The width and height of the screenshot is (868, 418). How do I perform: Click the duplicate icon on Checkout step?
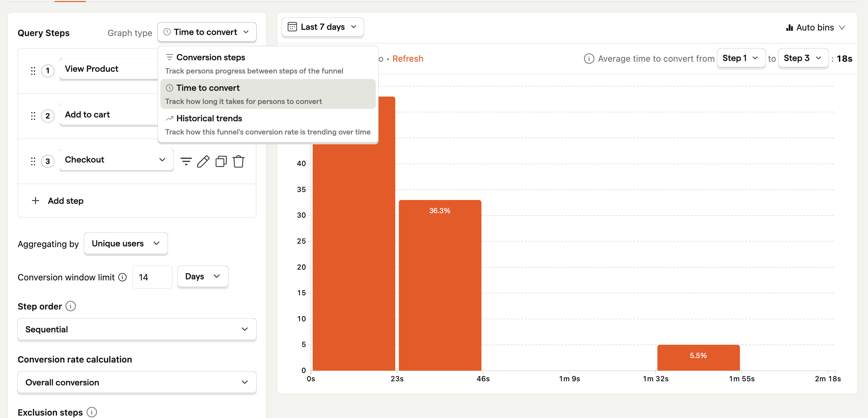tap(221, 160)
